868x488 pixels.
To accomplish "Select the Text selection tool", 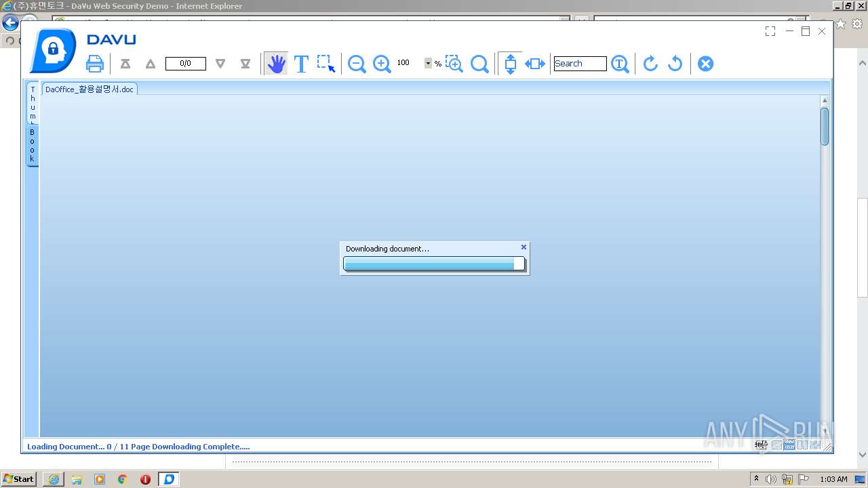I will click(x=301, y=64).
